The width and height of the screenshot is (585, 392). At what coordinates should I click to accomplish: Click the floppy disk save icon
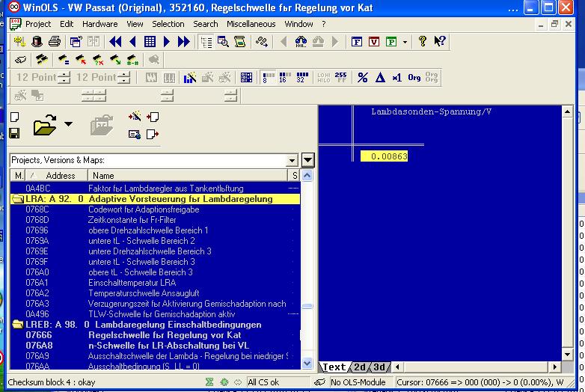coord(14,133)
